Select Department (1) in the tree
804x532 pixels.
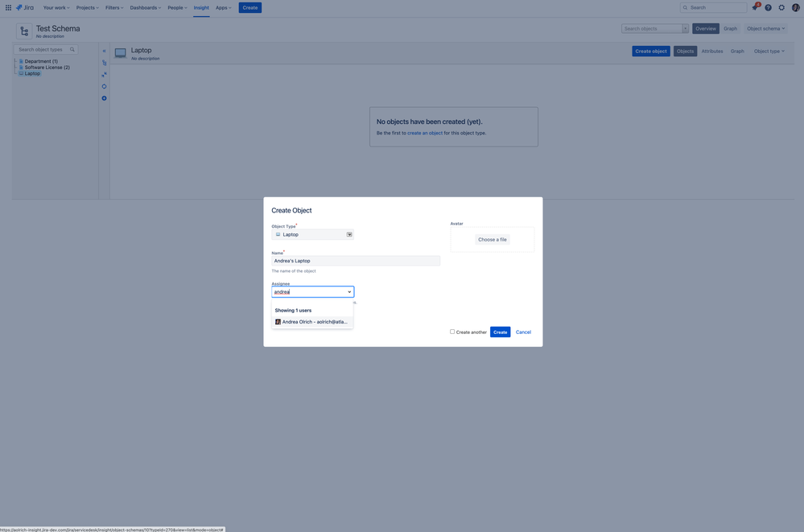click(x=41, y=61)
